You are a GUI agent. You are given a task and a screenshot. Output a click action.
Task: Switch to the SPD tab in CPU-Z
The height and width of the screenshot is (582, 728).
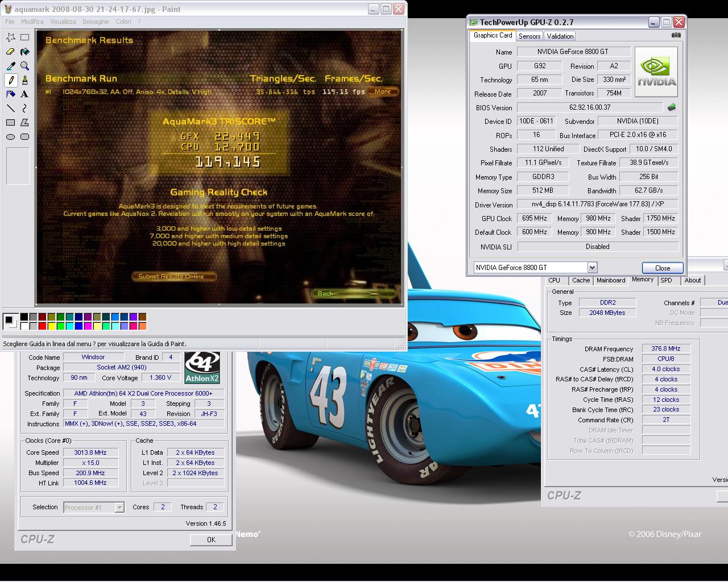coord(667,280)
